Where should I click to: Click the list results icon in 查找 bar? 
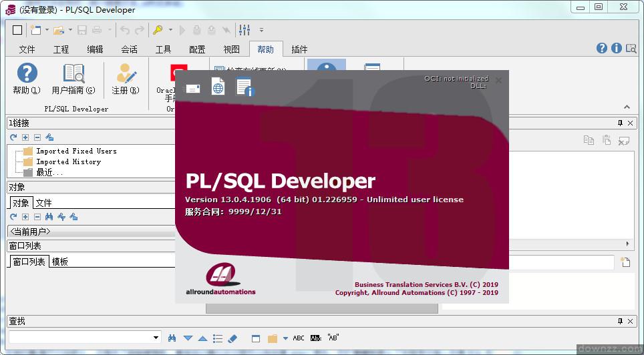click(218, 338)
